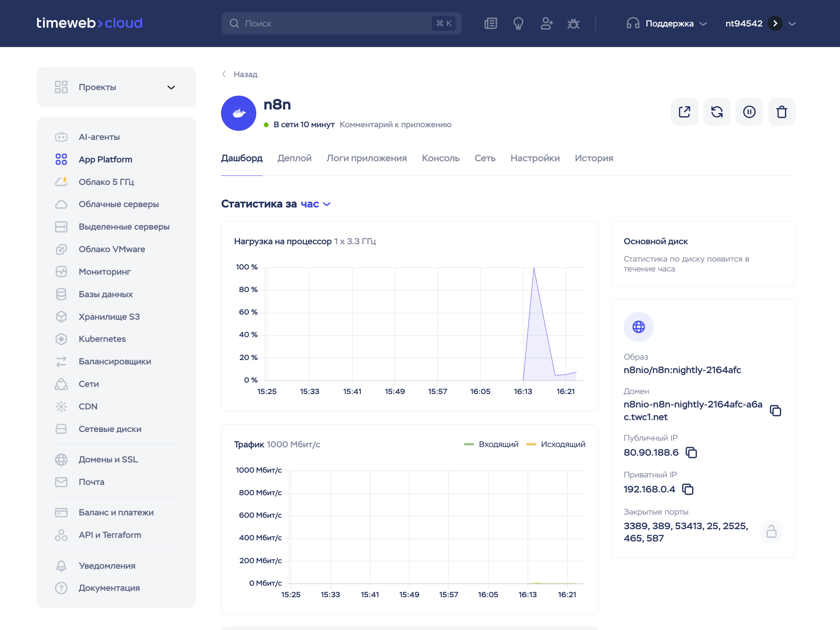The image size is (840, 630).
Task: Click the n8n Docker app avatar
Action: coord(238,113)
